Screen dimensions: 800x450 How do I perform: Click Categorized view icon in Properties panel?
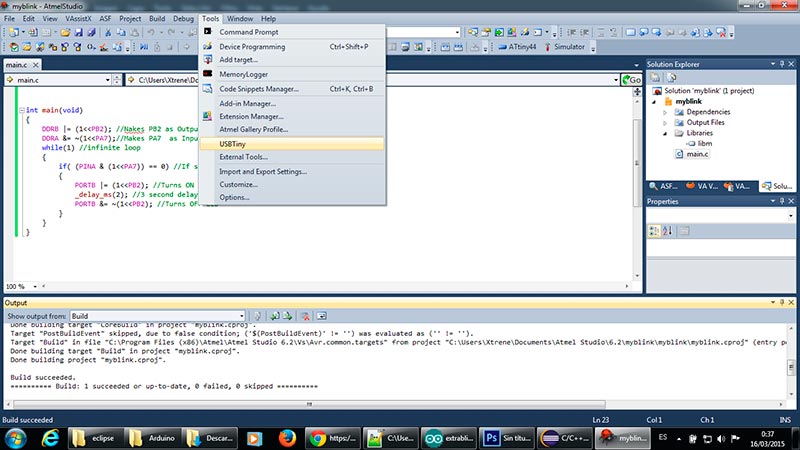(654, 231)
